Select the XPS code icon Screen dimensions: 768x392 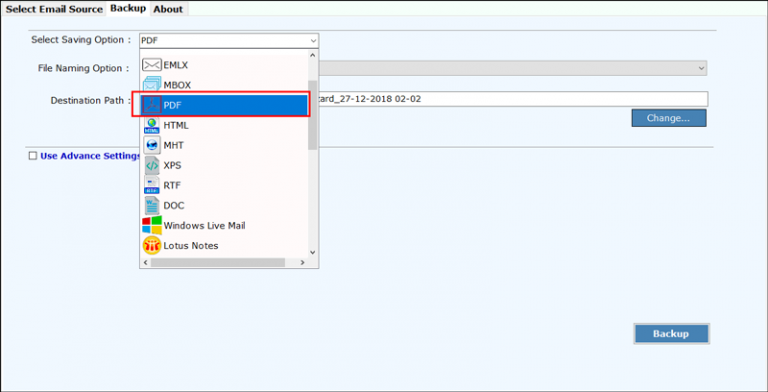pyautogui.click(x=152, y=166)
